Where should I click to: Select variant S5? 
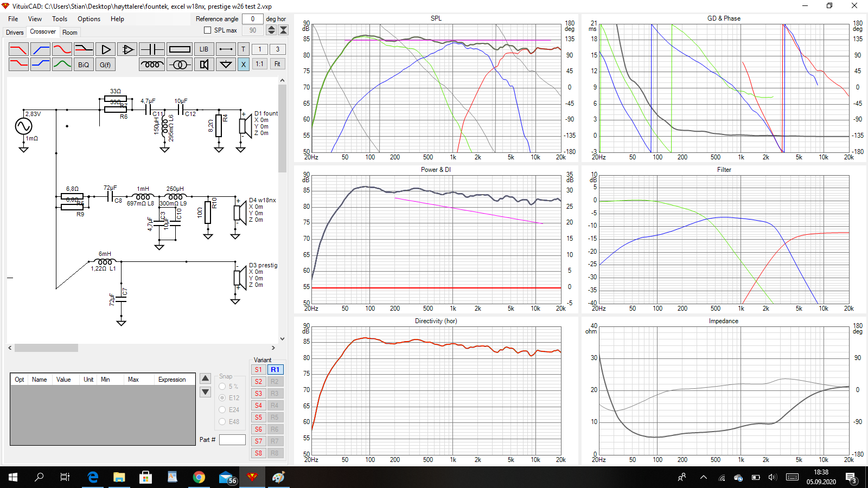click(258, 418)
